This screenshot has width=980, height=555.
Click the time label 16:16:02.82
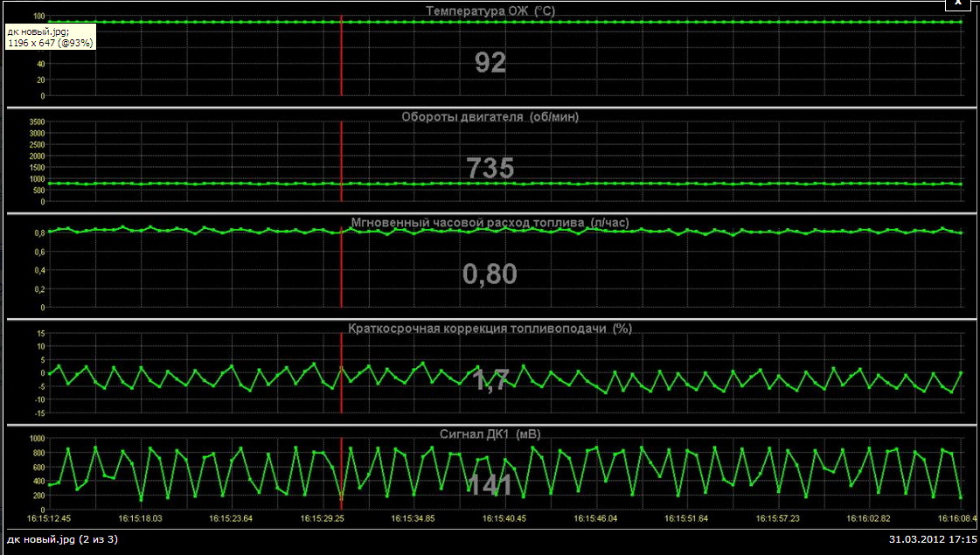pyautogui.click(x=869, y=518)
